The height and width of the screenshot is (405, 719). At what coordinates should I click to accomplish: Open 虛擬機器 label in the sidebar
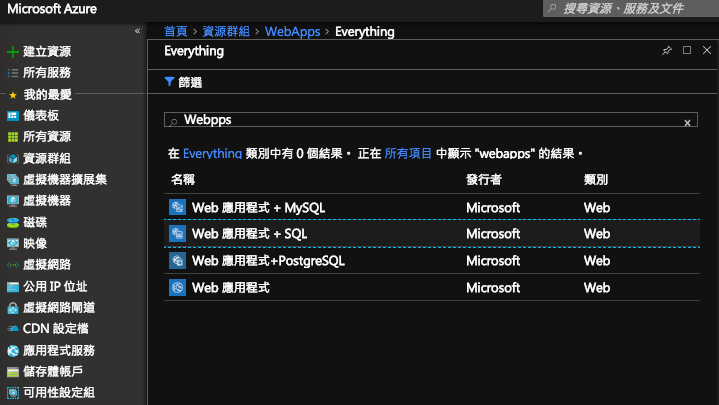coord(47,200)
